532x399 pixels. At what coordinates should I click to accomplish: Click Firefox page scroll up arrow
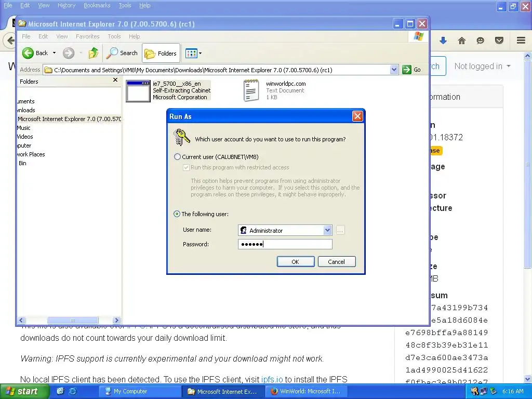tap(528, 56)
